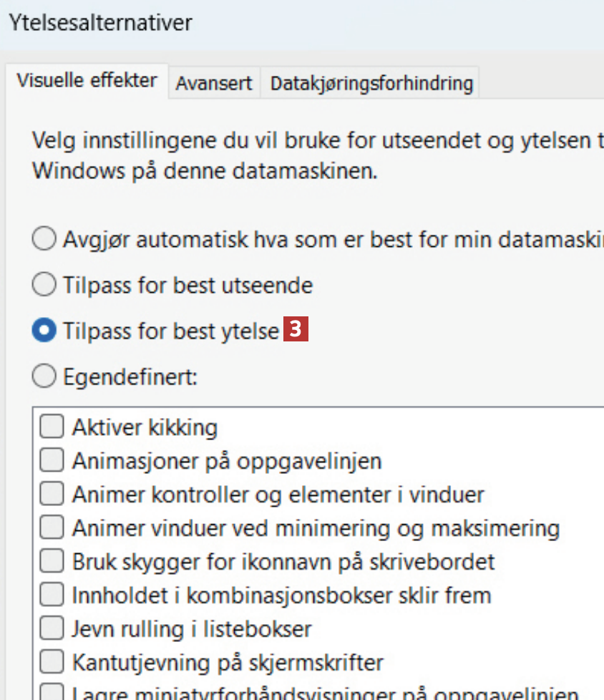
Task: Check 'Bruk skygger for ikonnavn på skrivebordet'
Action: coord(52,561)
